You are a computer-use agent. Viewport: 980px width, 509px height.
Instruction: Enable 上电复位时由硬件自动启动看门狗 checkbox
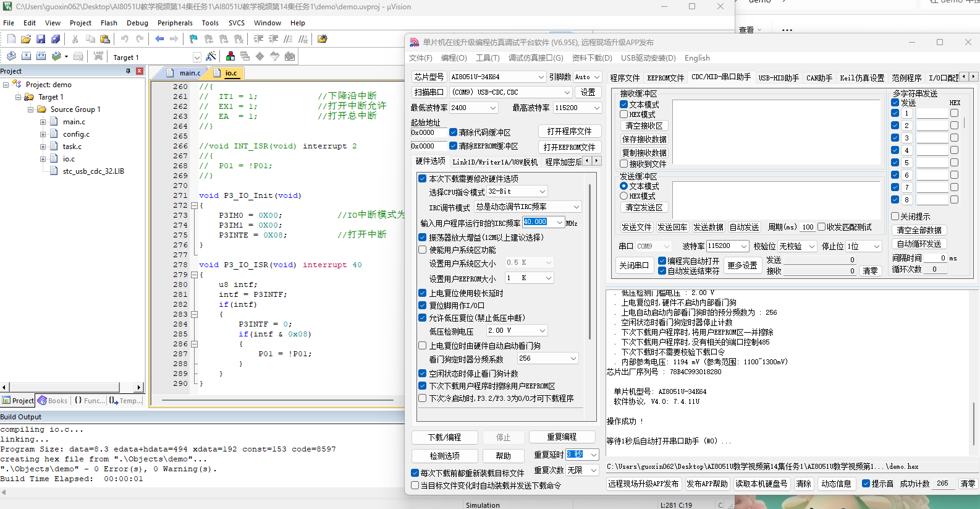click(423, 346)
